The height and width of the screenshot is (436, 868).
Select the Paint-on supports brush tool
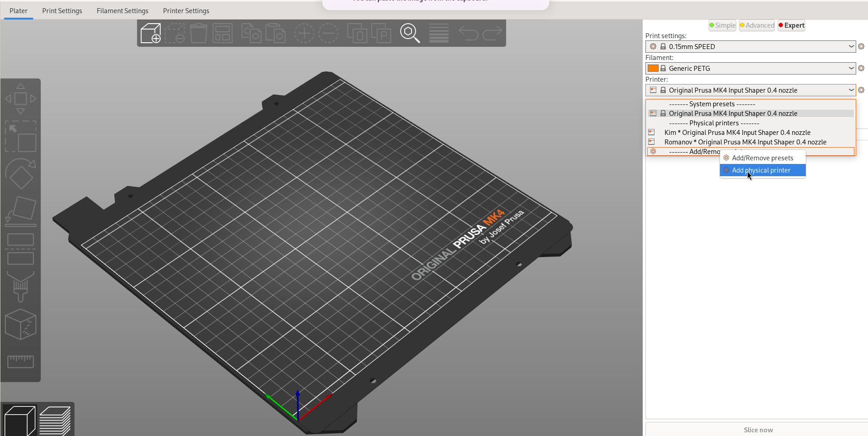(x=20, y=287)
